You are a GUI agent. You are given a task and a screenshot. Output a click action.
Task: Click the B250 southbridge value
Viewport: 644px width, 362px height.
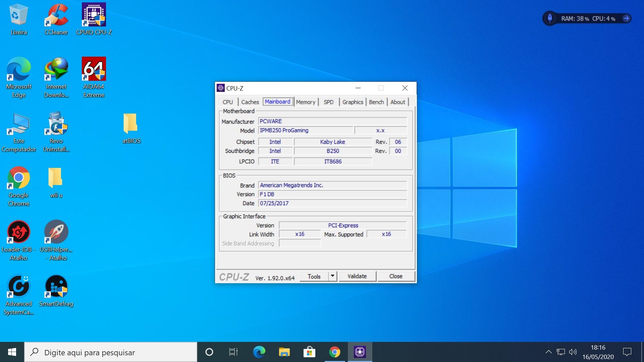pyautogui.click(x=333, y=151)
